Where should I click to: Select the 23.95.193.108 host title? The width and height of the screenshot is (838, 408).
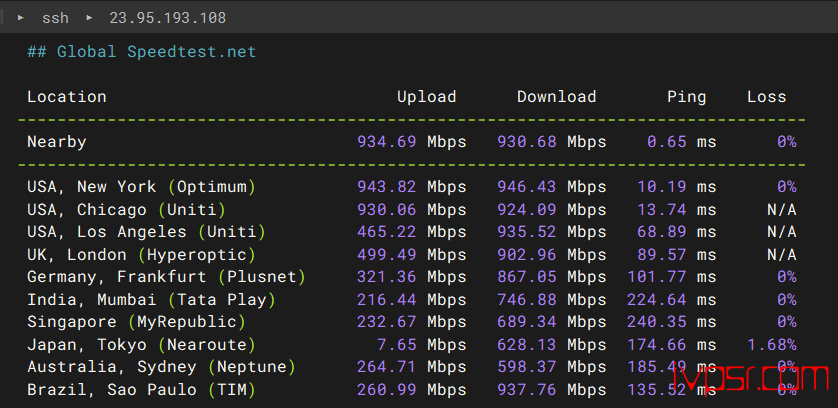167,18
